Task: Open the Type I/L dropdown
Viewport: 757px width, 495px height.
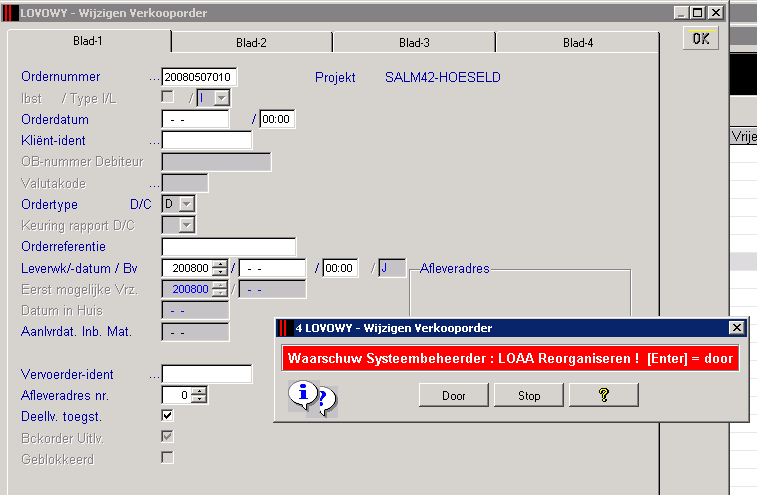Action: 222,99
